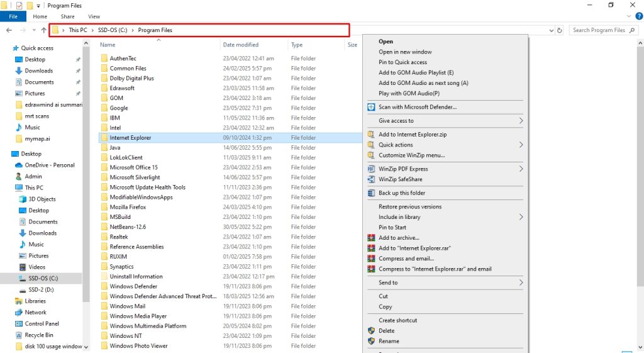
Task: Switch to the Home ribbon tab
Action: coord(40,16)
